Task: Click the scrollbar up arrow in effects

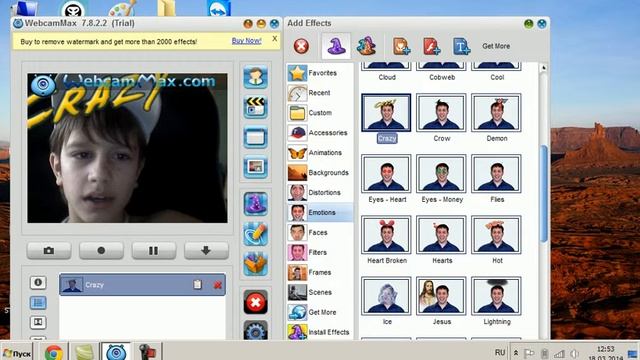Action: 544,68
